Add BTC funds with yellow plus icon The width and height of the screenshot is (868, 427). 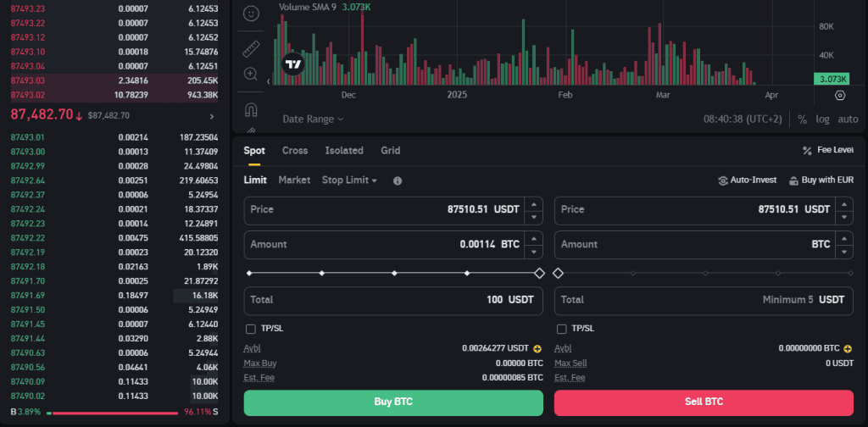tap(848, 348)
